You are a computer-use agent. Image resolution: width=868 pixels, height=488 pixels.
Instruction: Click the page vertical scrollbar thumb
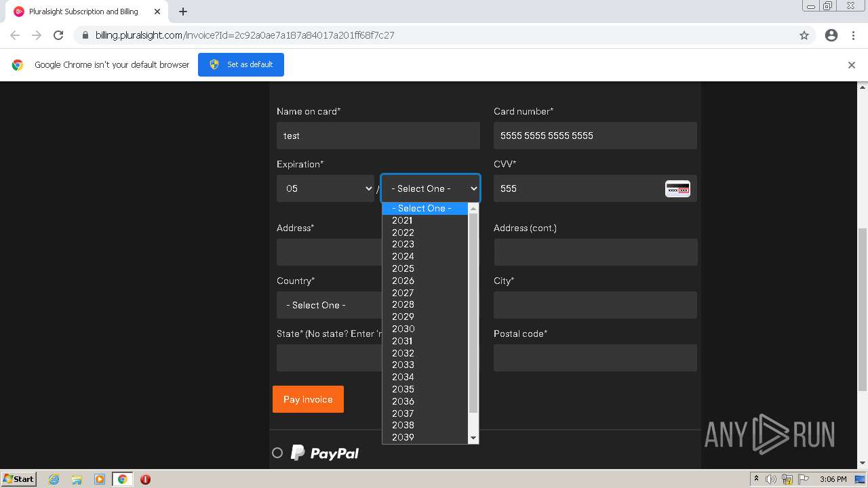click(x=863, y=309)
